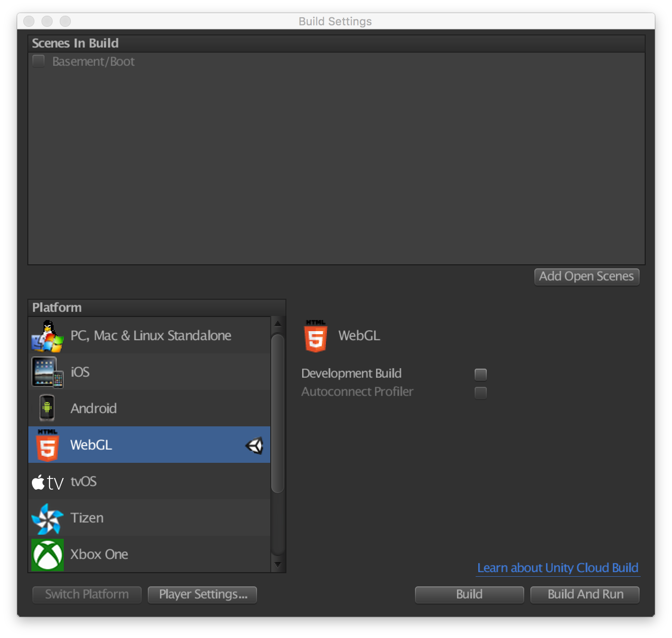
Task: Click the HTML5 icon in the WebGL settings header
Action: pos(316,336)
